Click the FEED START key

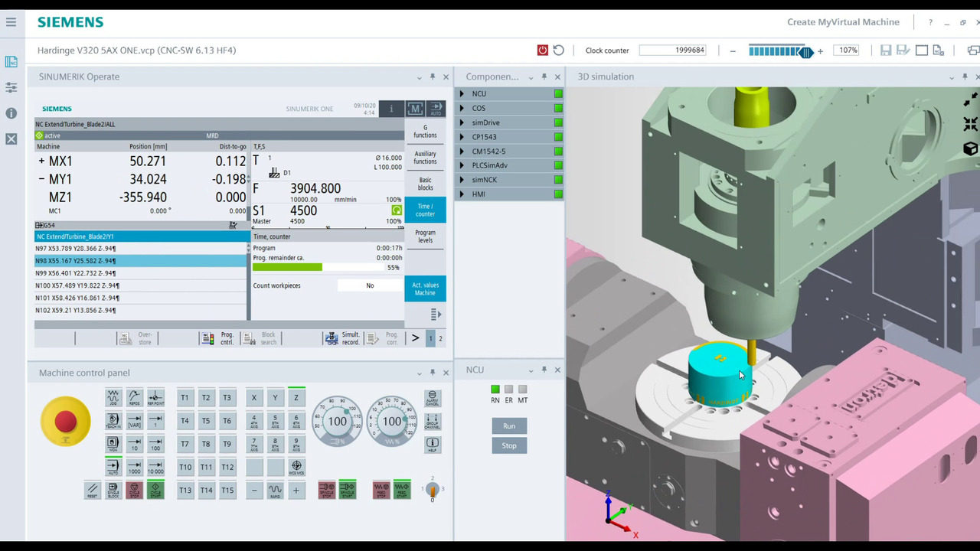tap(402, 490)
